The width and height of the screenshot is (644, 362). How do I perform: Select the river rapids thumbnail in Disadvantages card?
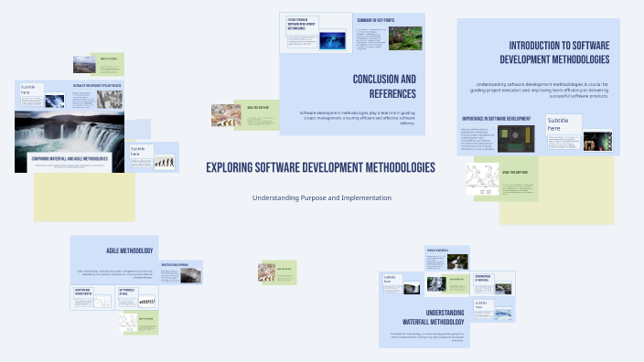tap(503, 288)
